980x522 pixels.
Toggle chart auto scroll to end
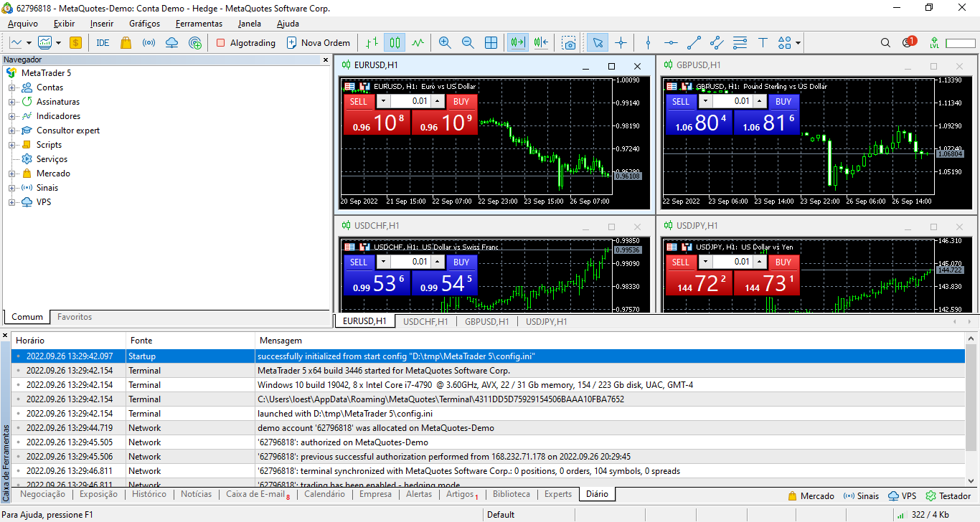point(517,43)
